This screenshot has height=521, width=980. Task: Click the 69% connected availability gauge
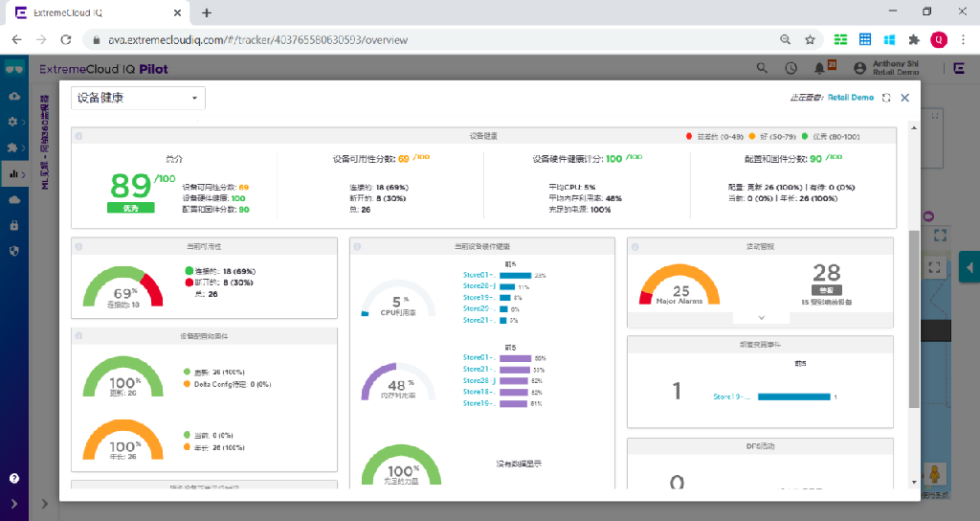122,286
